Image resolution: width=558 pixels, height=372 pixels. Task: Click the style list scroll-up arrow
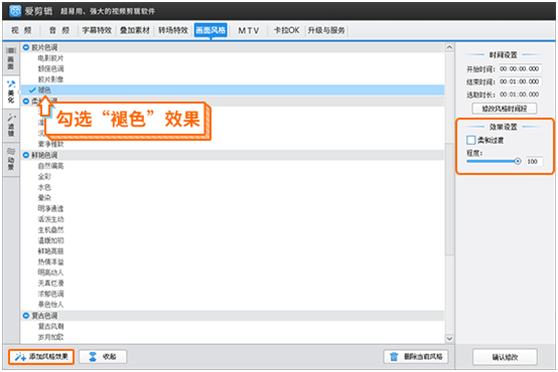click(449, 47)
